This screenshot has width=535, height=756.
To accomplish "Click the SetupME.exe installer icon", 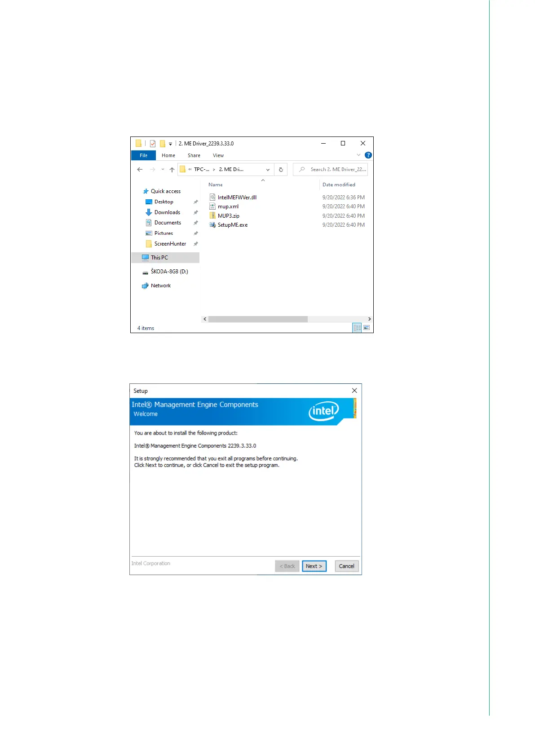I will click(212, 225).
